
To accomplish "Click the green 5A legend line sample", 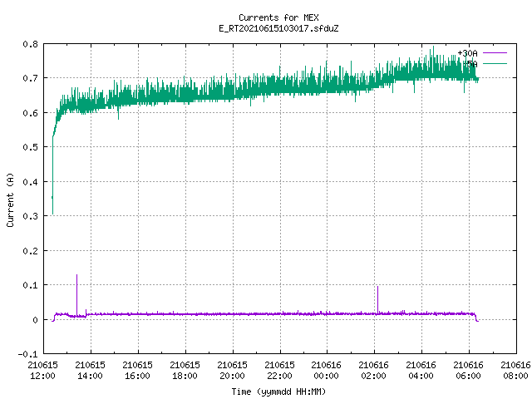I will (x=495, y=63).
